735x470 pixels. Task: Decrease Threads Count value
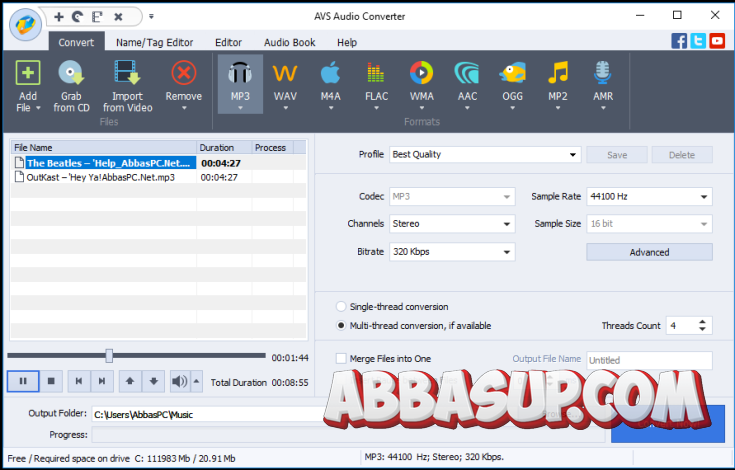pos(702,329)
